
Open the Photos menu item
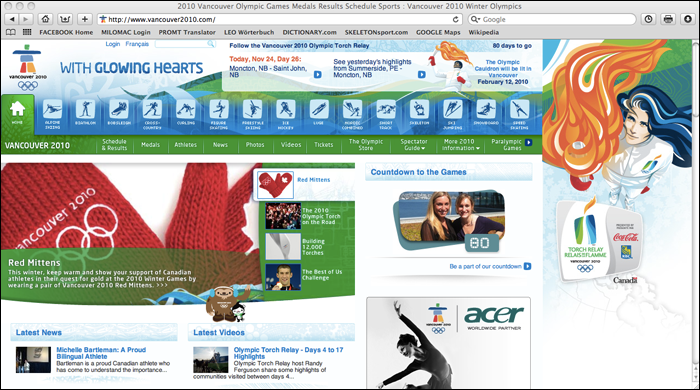point(255,145)
